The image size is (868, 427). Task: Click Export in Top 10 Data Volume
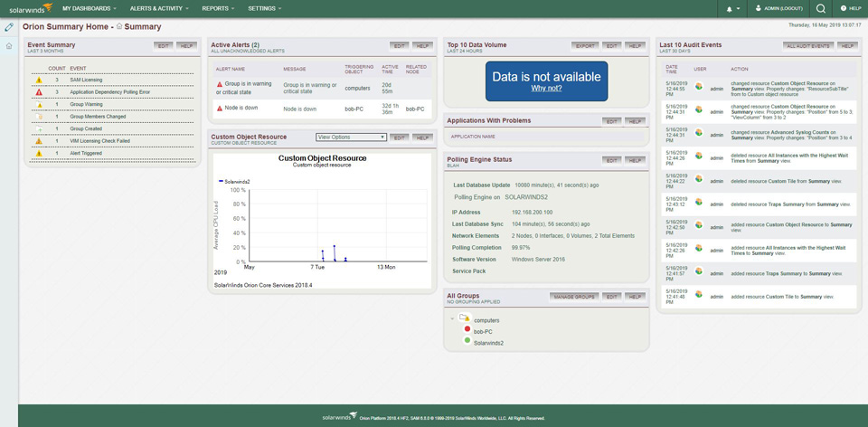[585, 46]
